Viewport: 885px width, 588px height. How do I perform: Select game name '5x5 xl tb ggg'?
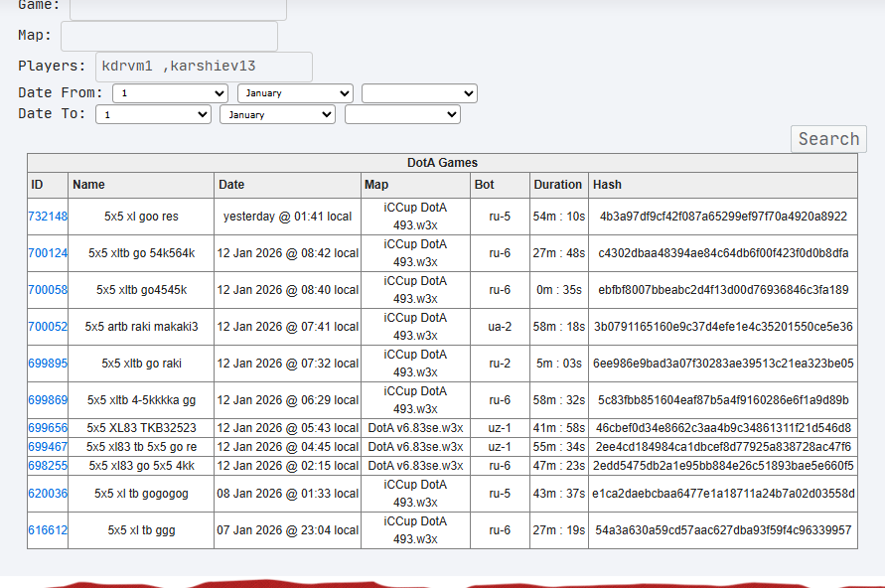[141, 529]
